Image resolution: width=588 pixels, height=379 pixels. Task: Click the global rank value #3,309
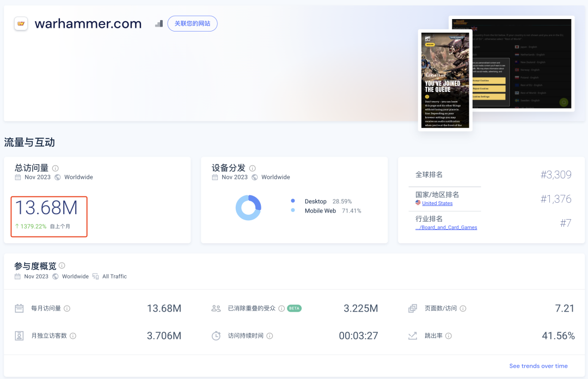pyautogui.click(x=556, y=175)
